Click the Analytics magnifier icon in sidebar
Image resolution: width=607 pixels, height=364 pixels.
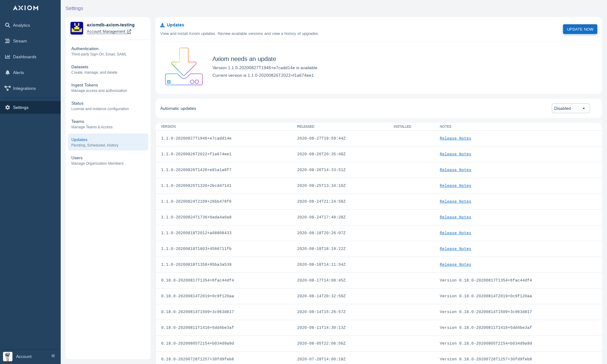[8, 25]
